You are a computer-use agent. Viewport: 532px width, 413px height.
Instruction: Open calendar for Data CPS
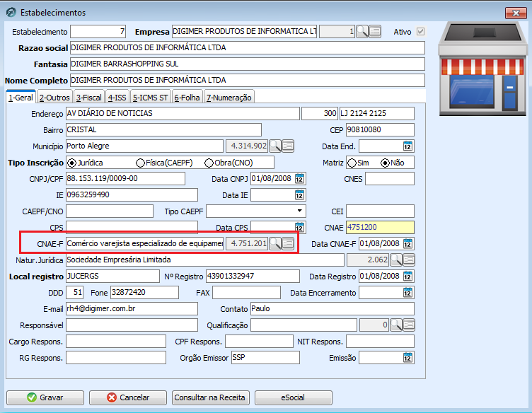(x=299, y=227)
